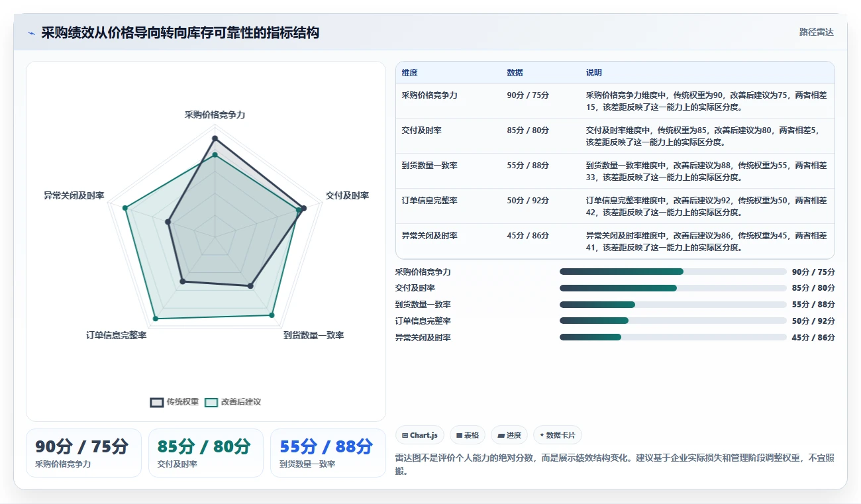This screenshot has width=861, height=504.
Task: Click radar axis label 异常关闭及时率
Action: [x=74, y=195]
